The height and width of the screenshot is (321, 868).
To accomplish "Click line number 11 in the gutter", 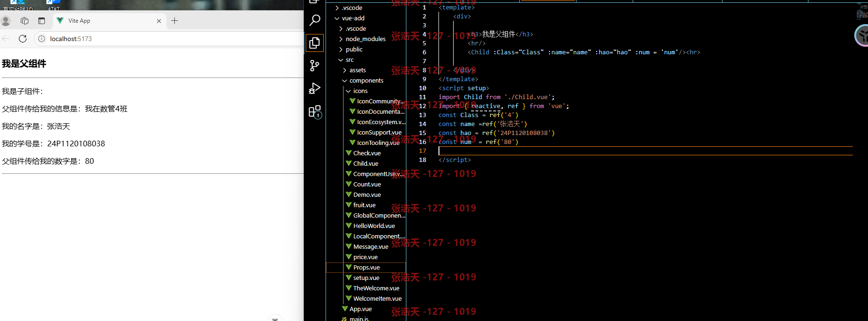I will click(422, 97).
